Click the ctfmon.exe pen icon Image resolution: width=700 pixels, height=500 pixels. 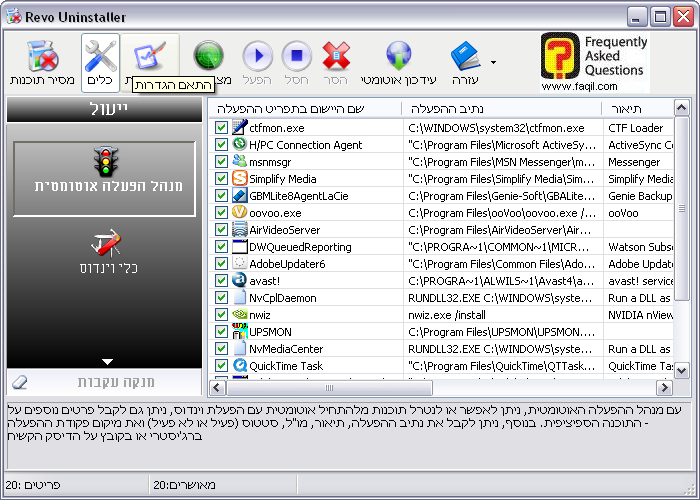point(240,127)
